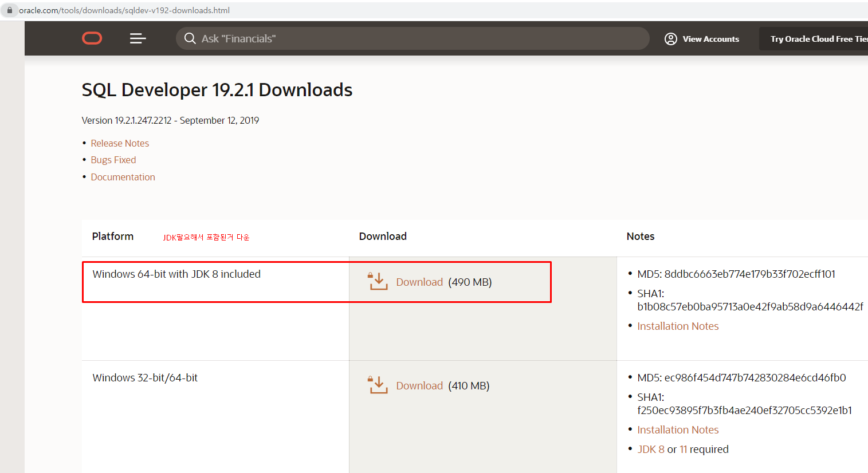Download Windows 32-bit/64-bit (410 MB)
The image size is (868, 473).
[x=419, y=385]
